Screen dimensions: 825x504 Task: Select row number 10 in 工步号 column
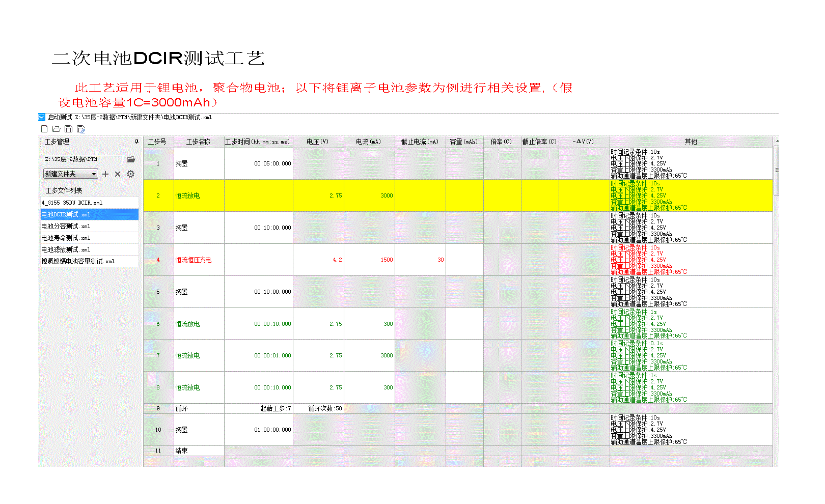(158, 430)
